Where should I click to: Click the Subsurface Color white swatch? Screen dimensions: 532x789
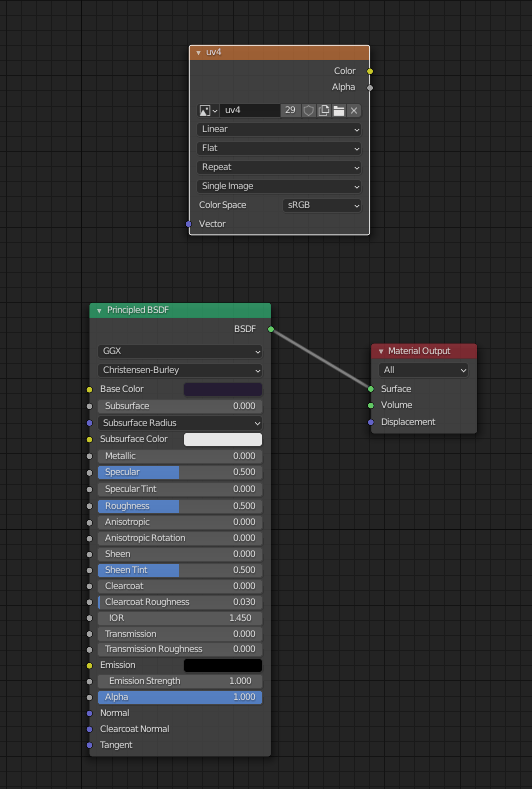point(223,439)
